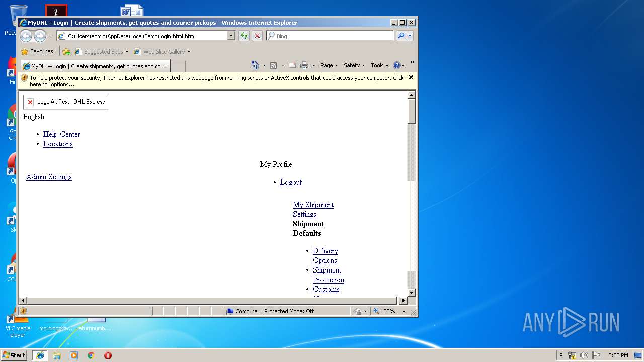644x362 pixels.
Task: Show hidden tray icons arrow
Action: coord(561,355)
